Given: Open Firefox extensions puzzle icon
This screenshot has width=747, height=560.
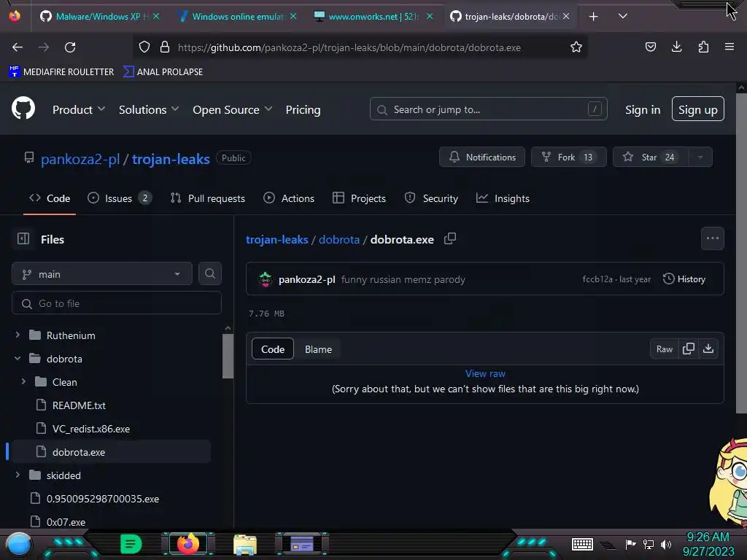Looking at the screenshot, I should [x=703, y=47].
